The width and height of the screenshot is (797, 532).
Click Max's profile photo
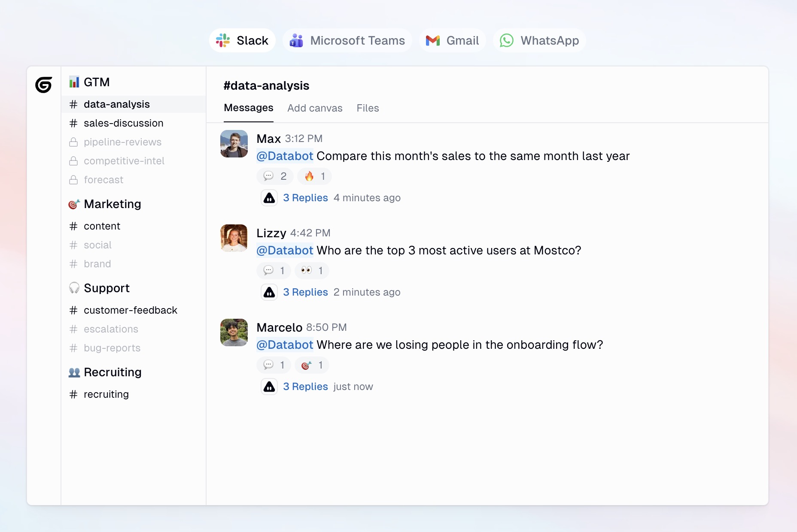pos(234,144)
